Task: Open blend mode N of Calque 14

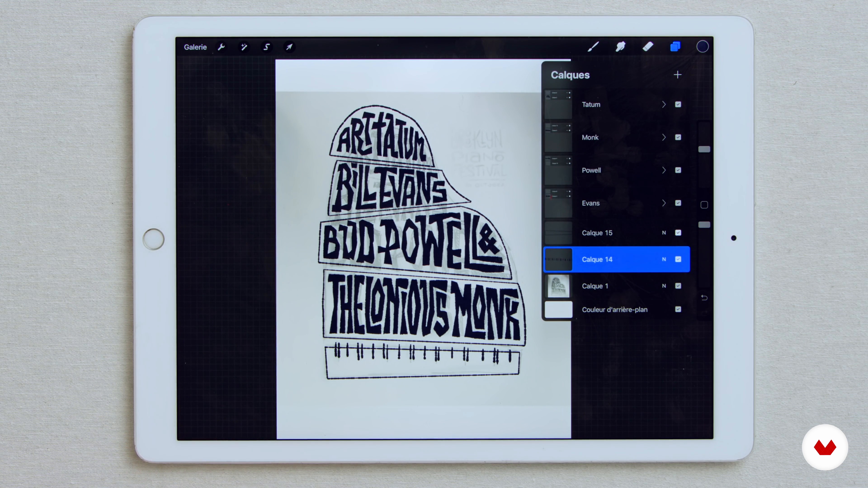Action: [x=664, y=259]
